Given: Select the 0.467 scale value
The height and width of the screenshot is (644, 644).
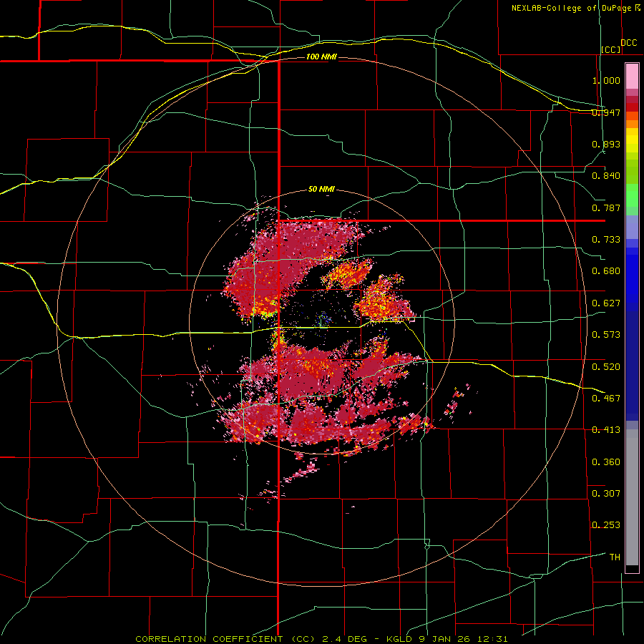Looking at the screenshot, I should pos(606,398).
